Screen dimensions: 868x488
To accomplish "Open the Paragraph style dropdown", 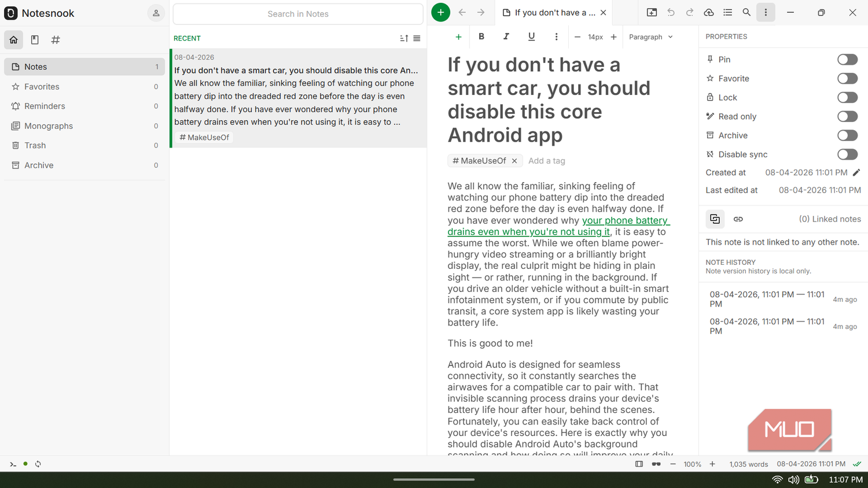I will [651, 37].
